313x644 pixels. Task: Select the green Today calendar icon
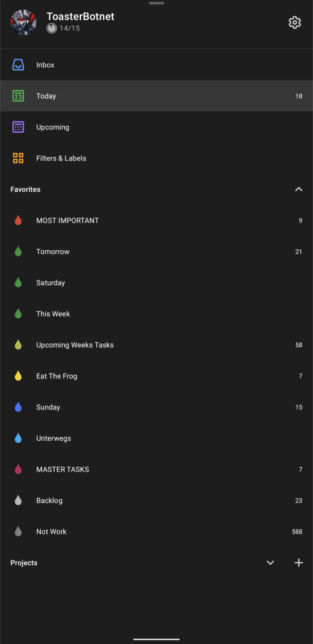tap(18, 96)
